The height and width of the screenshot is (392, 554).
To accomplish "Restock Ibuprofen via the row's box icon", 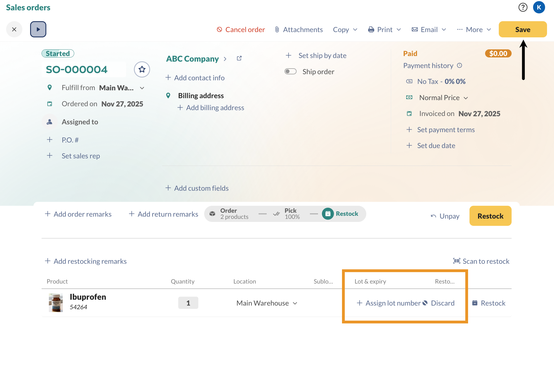I will coord(475,303).
